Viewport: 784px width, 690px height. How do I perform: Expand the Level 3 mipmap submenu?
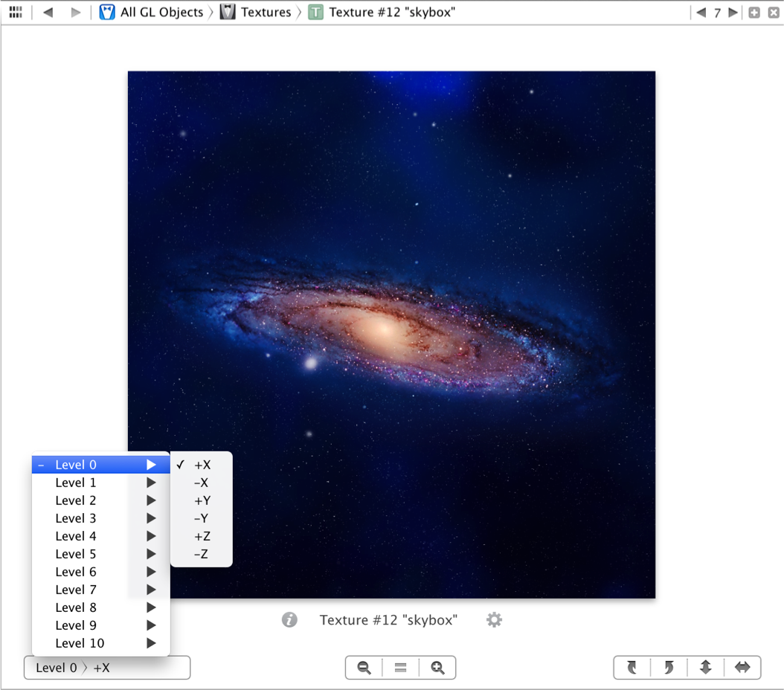tap(76, 518)
